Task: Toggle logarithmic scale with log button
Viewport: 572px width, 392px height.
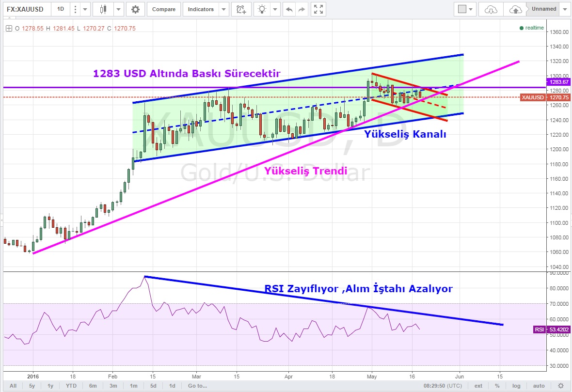Action: 516,386
